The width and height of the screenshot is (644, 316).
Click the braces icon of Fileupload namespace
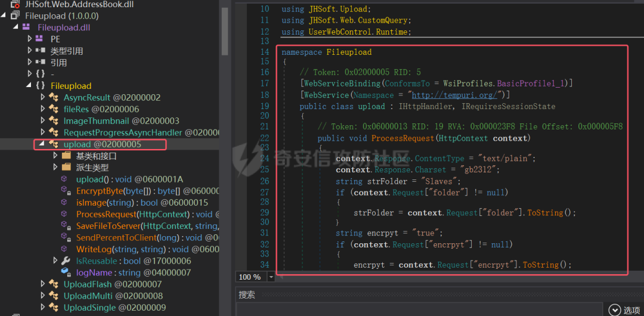click(x=40, y=86)
